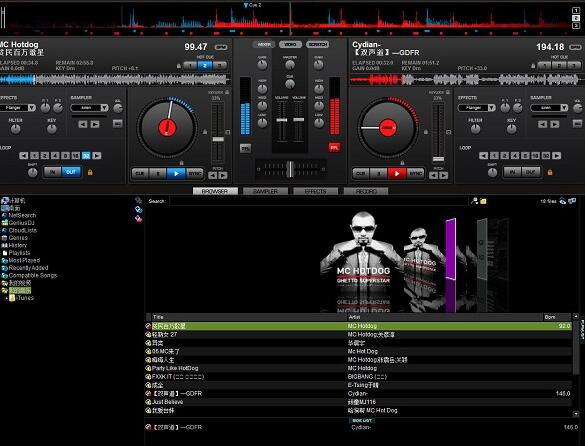Select waveform zoom level 1 button
This screenshot has height=446, width=585.
coord(576,11)
